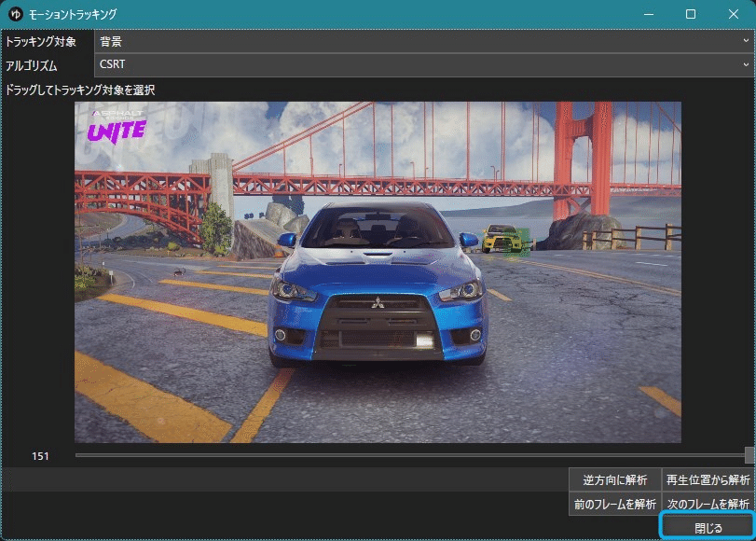
Task: Click the 閉じる button
Action: pos(708,528)
